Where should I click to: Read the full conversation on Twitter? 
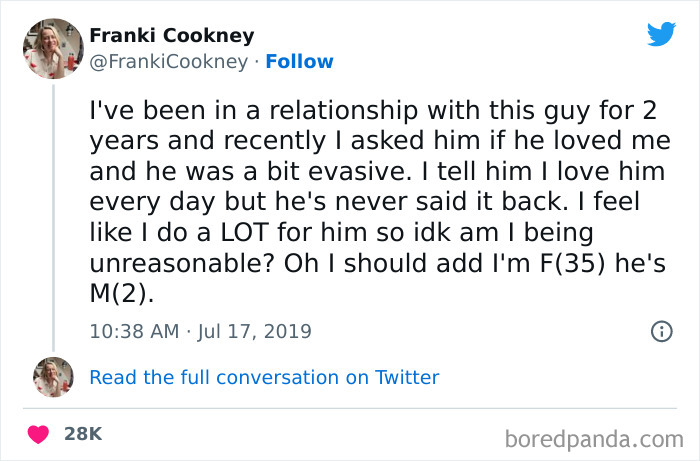click(264, 377)
